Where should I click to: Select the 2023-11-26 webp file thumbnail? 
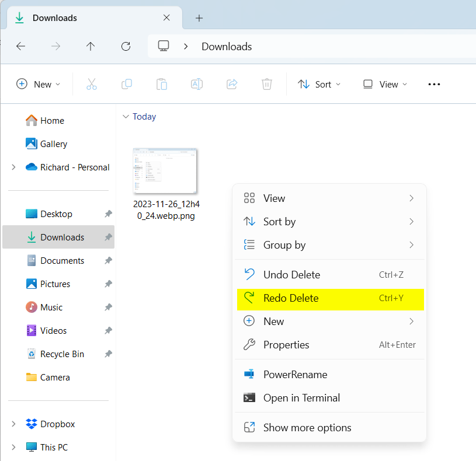(x=165, y=171)
